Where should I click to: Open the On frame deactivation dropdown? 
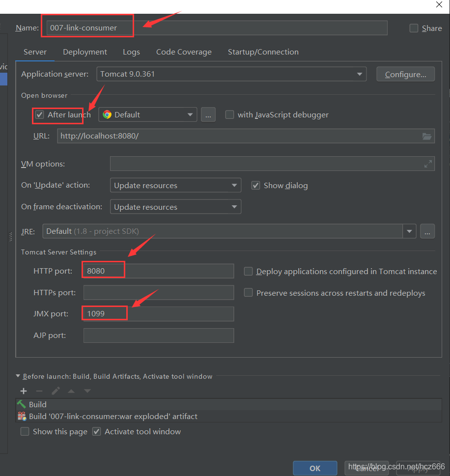(x=175, y=207)
